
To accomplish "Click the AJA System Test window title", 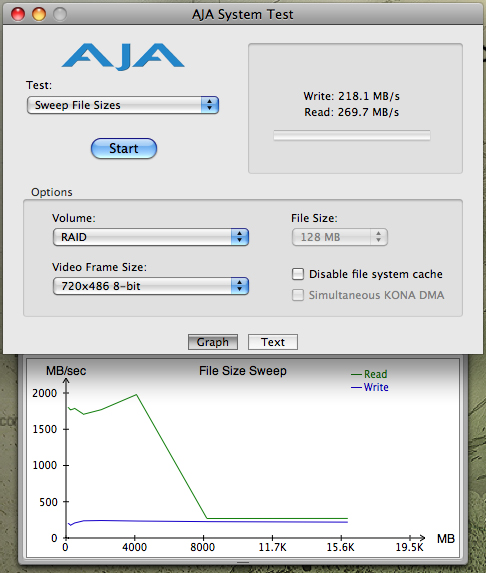I will [243, 15].
